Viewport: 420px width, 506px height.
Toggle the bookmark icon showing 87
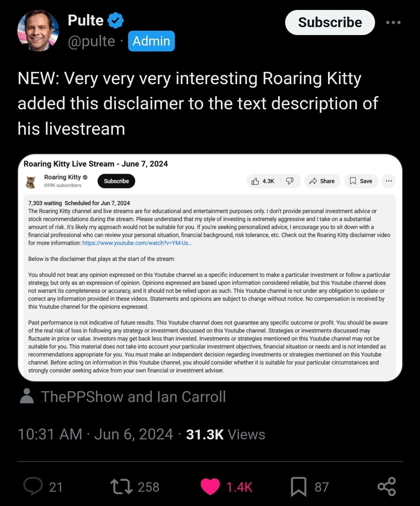pos(299,487)
